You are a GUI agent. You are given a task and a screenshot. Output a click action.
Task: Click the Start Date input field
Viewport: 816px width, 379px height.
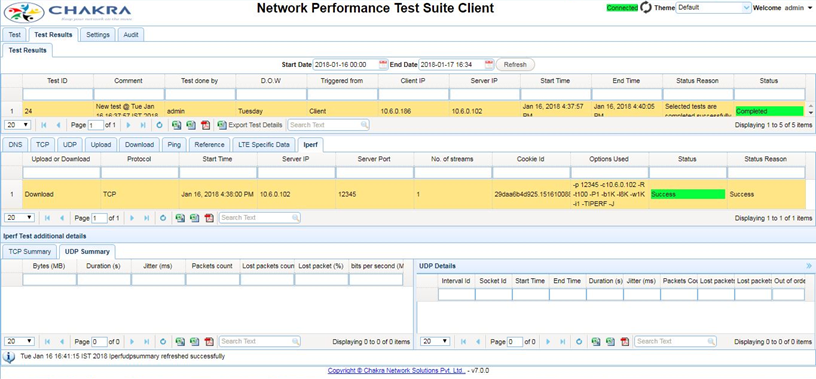(x=346, y=65)
